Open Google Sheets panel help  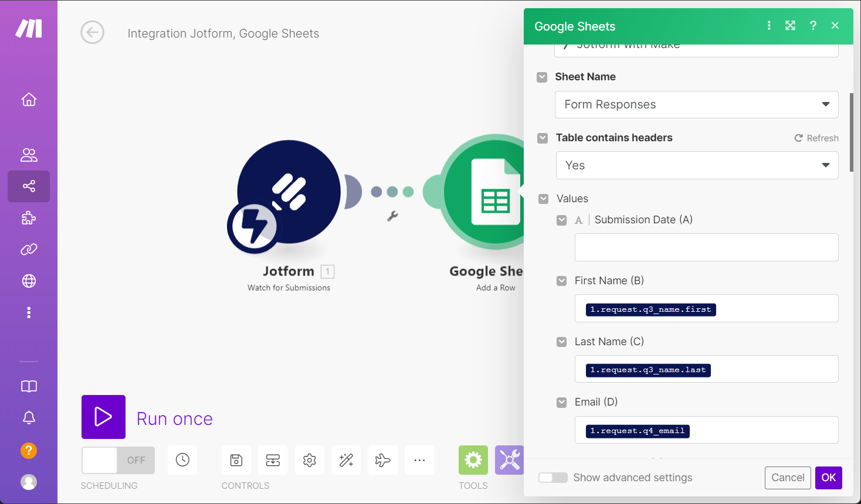click(x=813, y=26)
